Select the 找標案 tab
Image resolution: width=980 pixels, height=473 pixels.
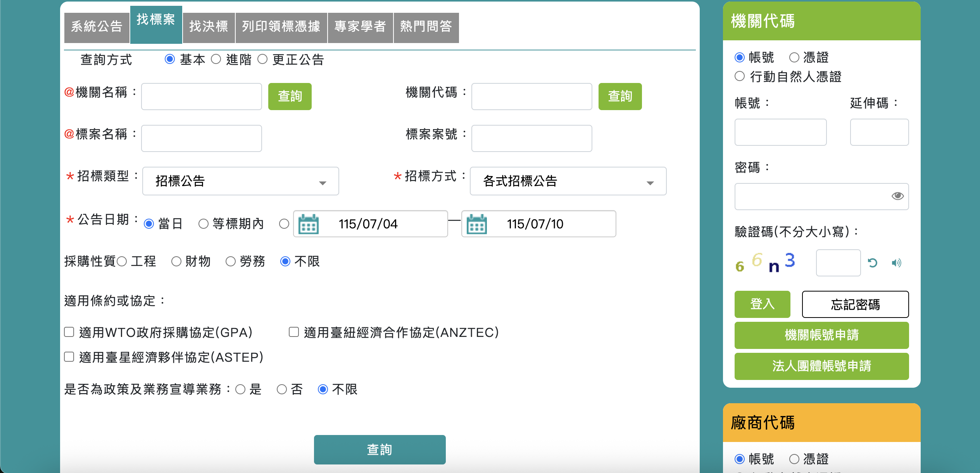coord(156,24)
